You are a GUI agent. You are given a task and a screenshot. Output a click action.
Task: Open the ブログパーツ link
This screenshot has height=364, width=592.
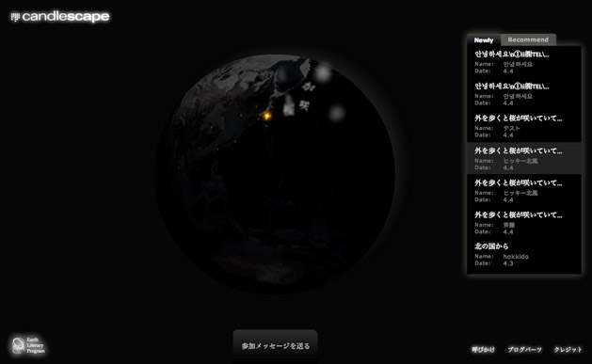[x=524, y=350]
